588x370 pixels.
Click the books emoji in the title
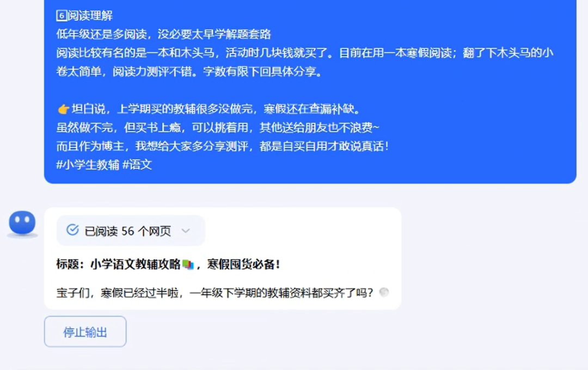pyautogui.click(x=188, y=264)
